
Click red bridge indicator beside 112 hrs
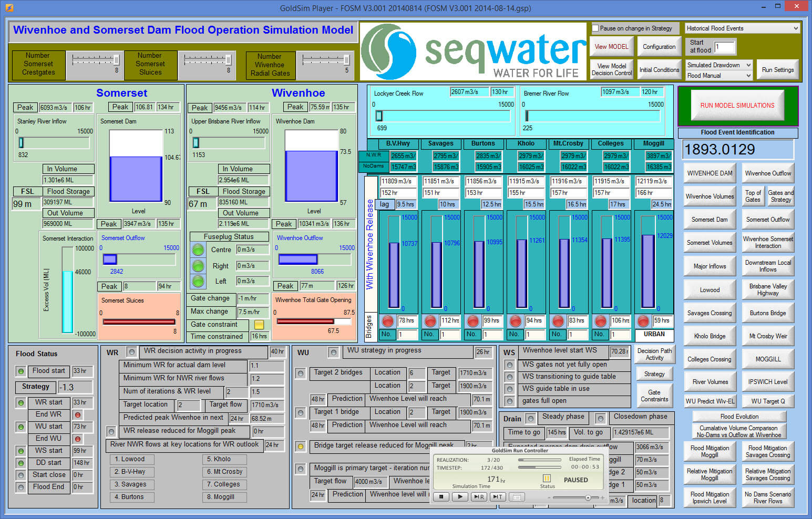pyautogui.click(x=430, y=320)
